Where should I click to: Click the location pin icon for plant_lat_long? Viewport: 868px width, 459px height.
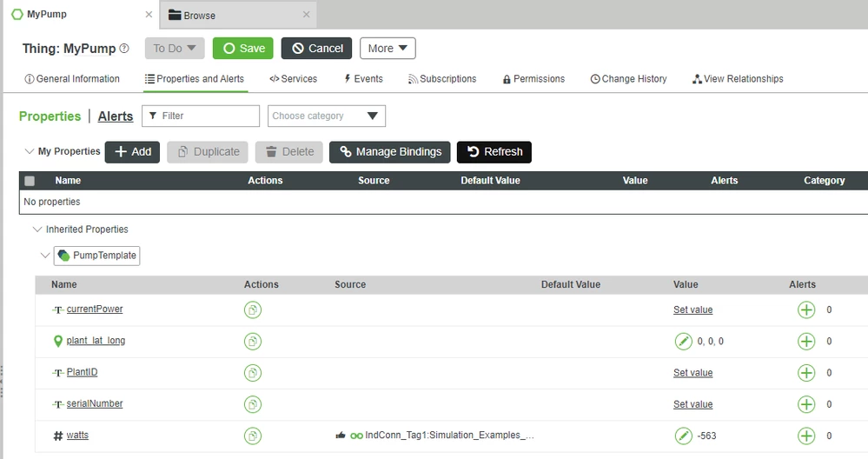pos(57,341)
